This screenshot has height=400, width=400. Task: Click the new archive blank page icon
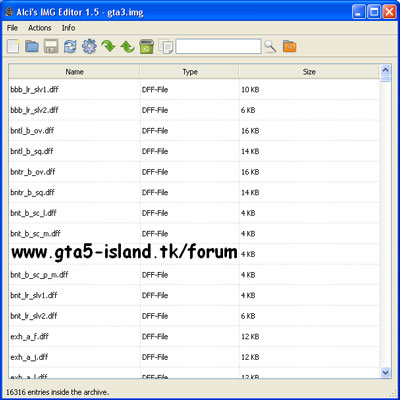click(x=13, y=46)
